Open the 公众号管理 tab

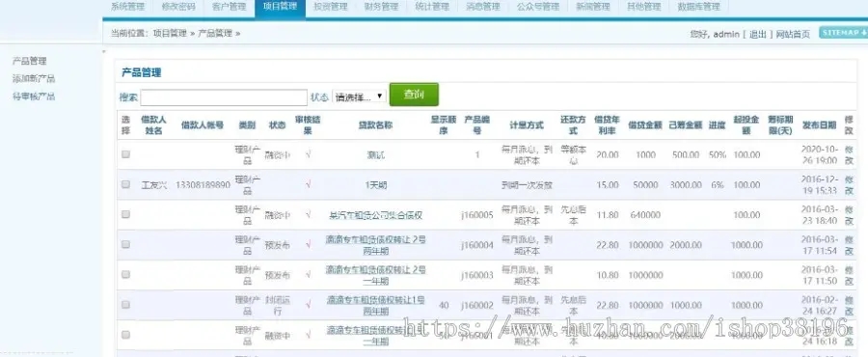[538, 7]
